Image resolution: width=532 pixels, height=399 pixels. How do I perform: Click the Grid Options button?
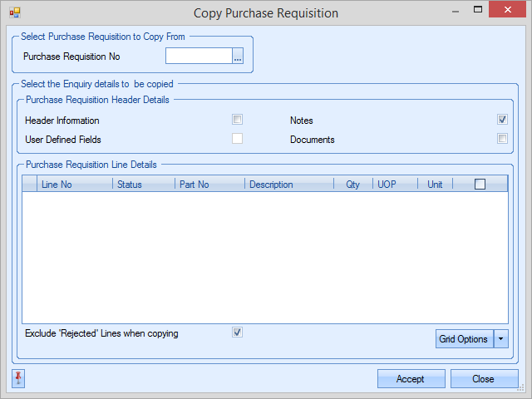(x=464, y=338)
